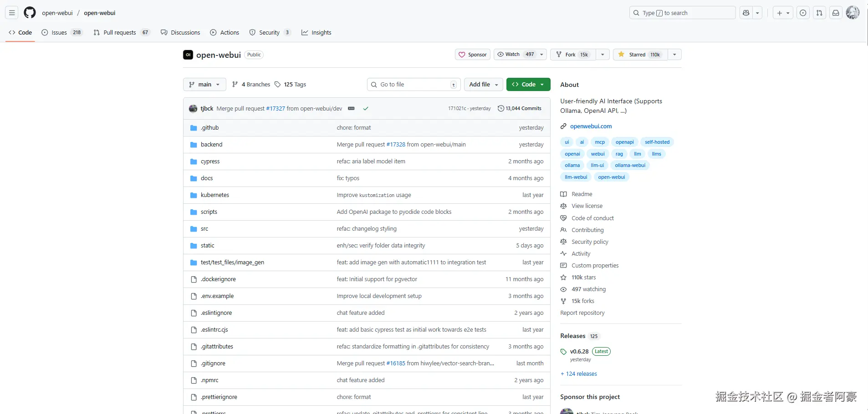Click the View license link
The height and width of the screenshot is (414, 868).
(x=587, y=206)
